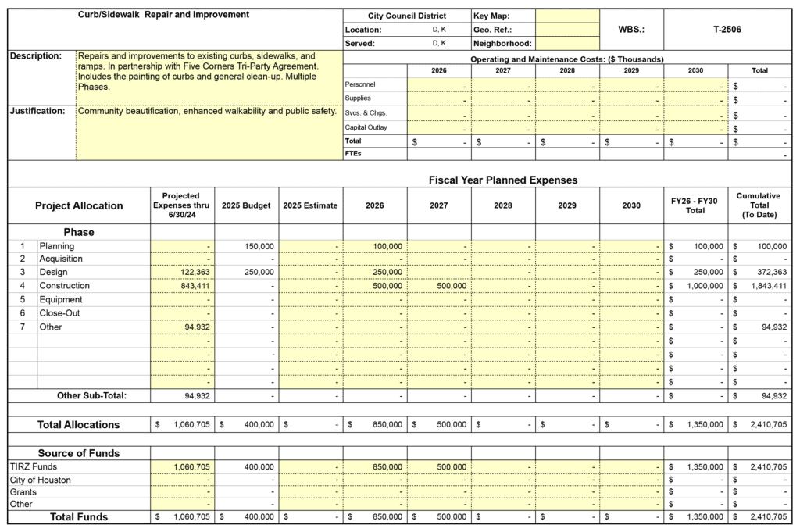Click the Cumulative Total column header
The image size is (800, 532).
pyautogui.click(x=759, y=205)
